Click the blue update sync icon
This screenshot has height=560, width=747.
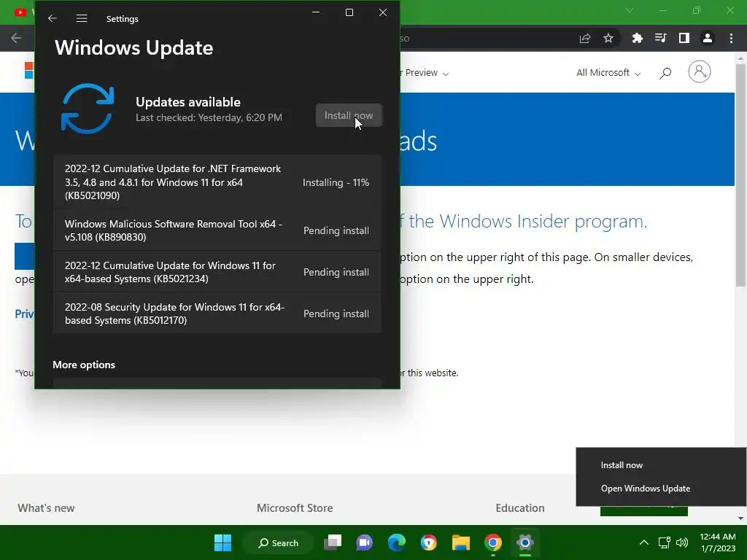click(x=88, y=108)
